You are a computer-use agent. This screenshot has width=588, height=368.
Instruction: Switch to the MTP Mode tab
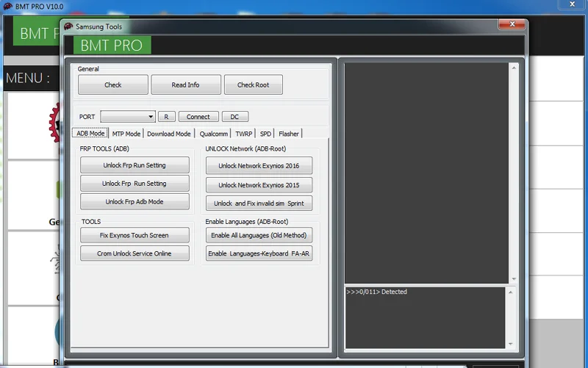click(126, 134)
